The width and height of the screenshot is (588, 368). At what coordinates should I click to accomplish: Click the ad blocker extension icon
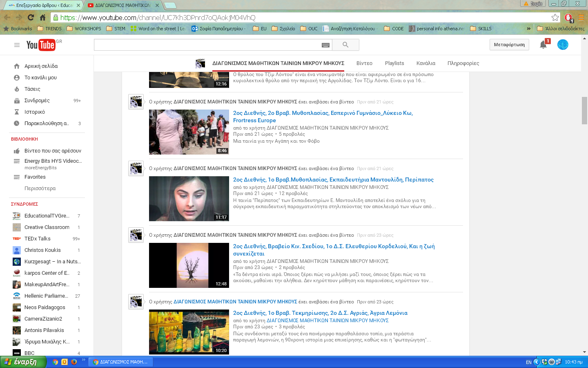(x=569, y=18)
